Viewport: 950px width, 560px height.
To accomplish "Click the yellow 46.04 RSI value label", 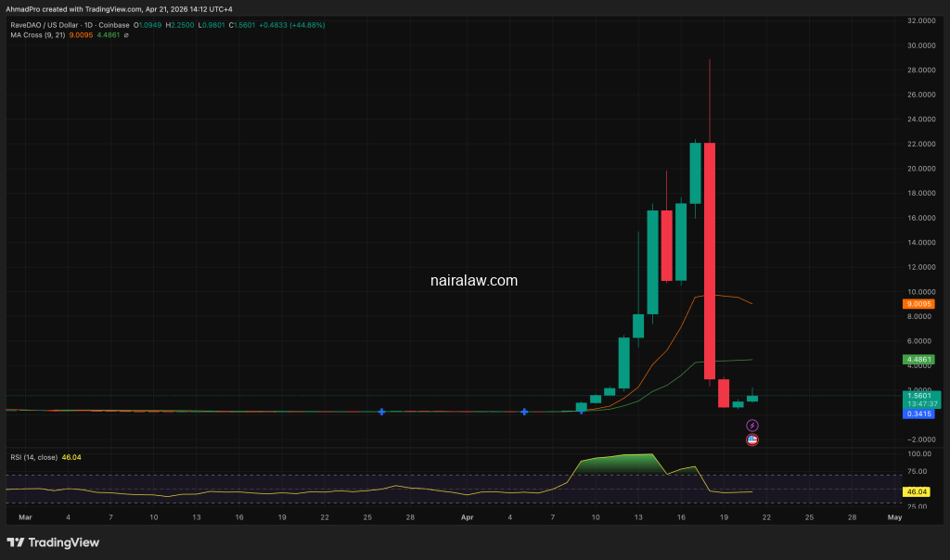I will click(x=918, y=491).
